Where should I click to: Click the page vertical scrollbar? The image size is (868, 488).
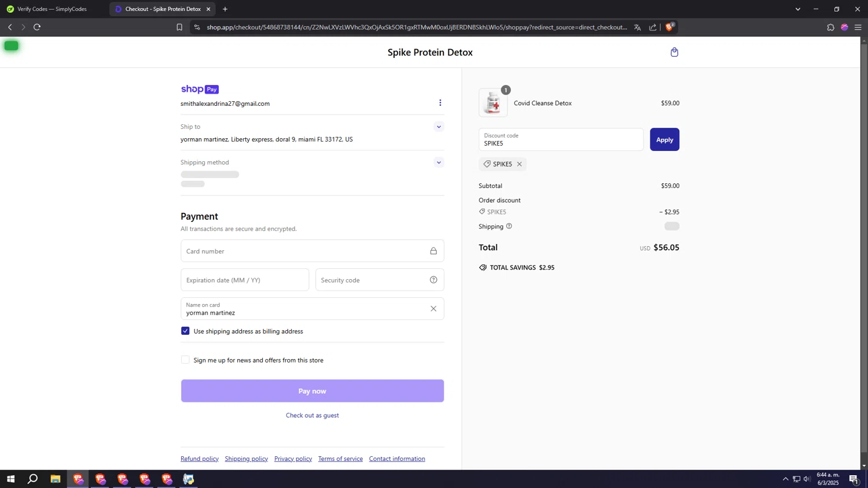tap(864, 249)
